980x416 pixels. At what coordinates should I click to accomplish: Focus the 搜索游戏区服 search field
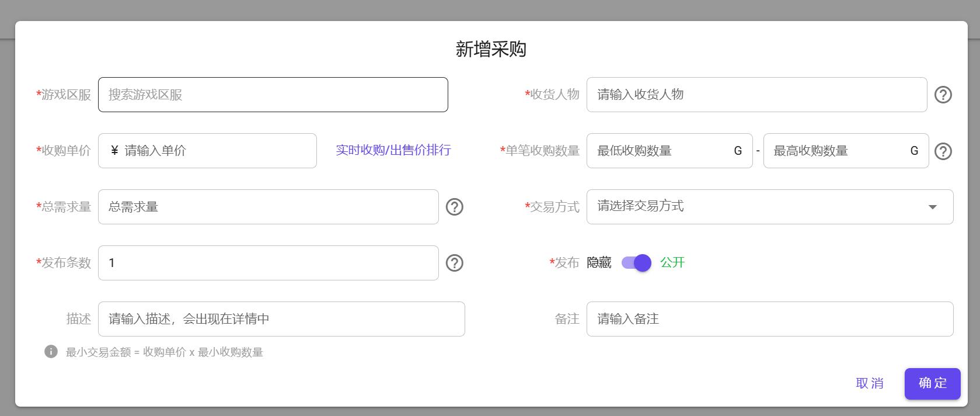point(273,95)
